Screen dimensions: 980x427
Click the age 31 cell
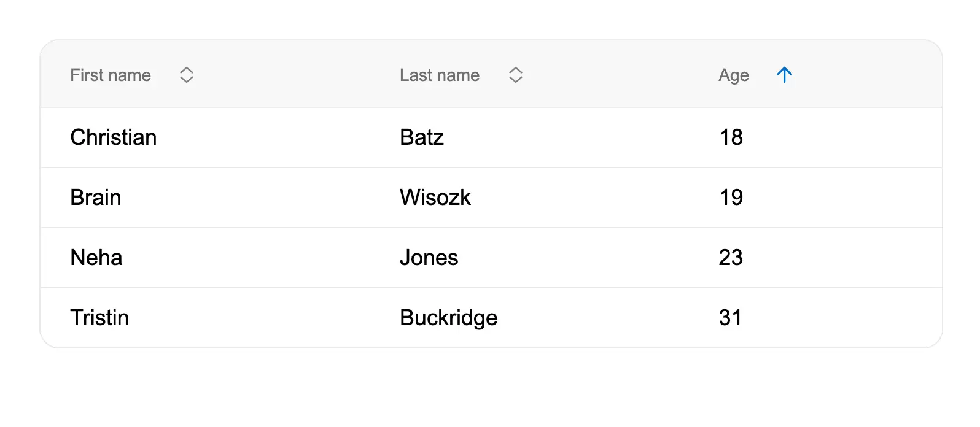(730, 318)
